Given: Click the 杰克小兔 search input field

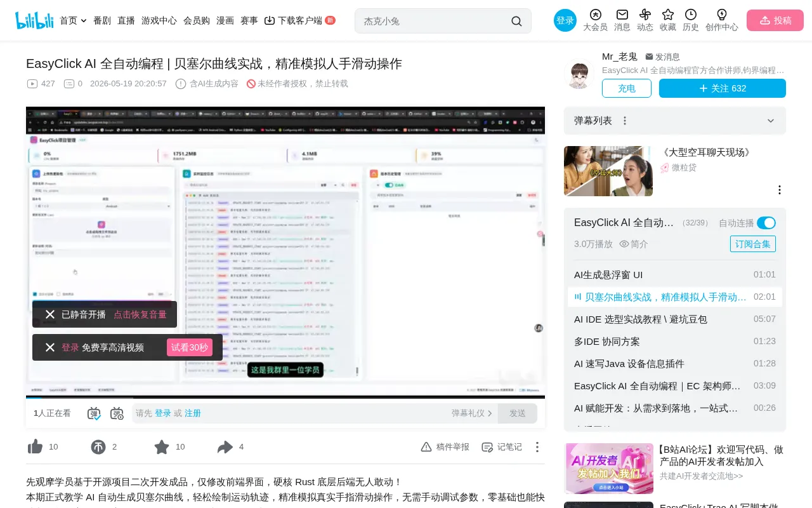Looking at the screenshot, I should 435,21.
